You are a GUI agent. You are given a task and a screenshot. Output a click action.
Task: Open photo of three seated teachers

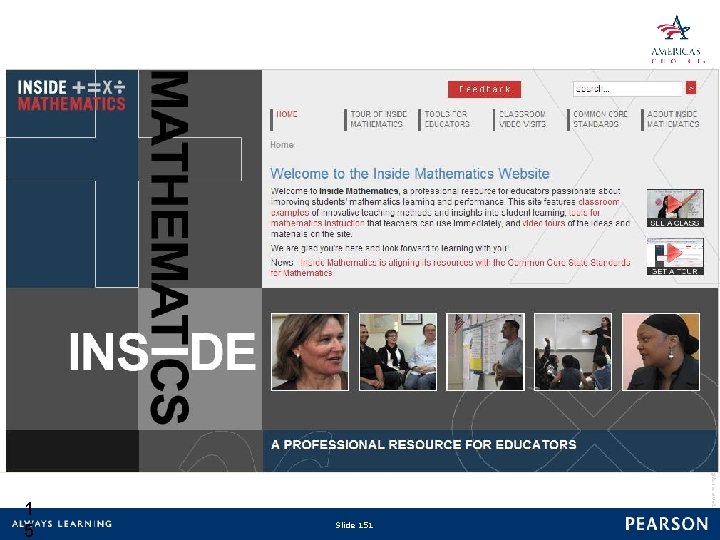[x=398, y=352]
